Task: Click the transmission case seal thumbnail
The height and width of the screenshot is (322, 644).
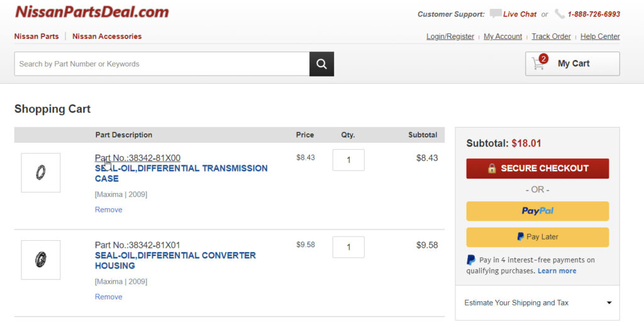Action: point(41,172)
